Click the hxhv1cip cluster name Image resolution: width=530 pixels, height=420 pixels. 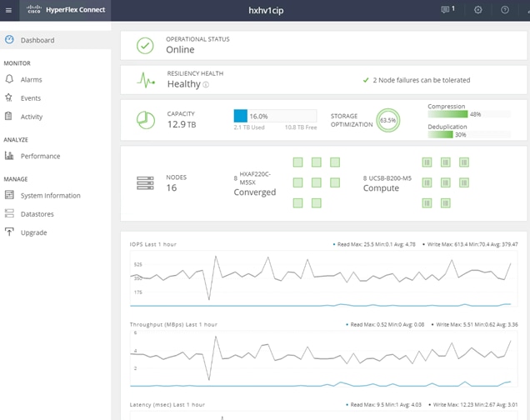[x=266, y=11]
